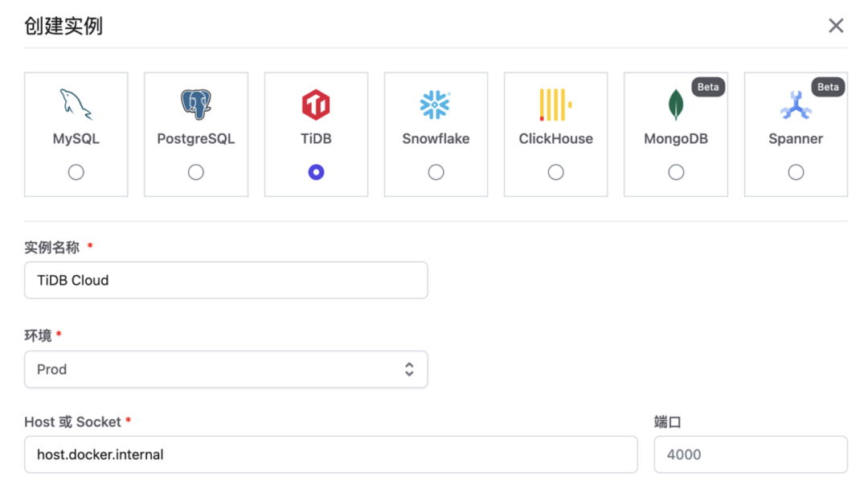Close the 创建实例 dialog

pos(836,26)
